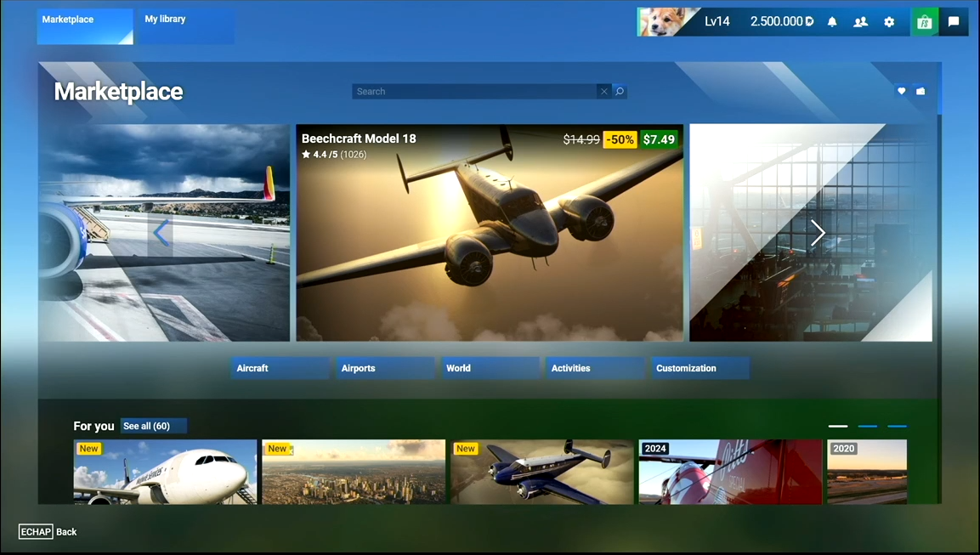Click See all (60) button

153,427
